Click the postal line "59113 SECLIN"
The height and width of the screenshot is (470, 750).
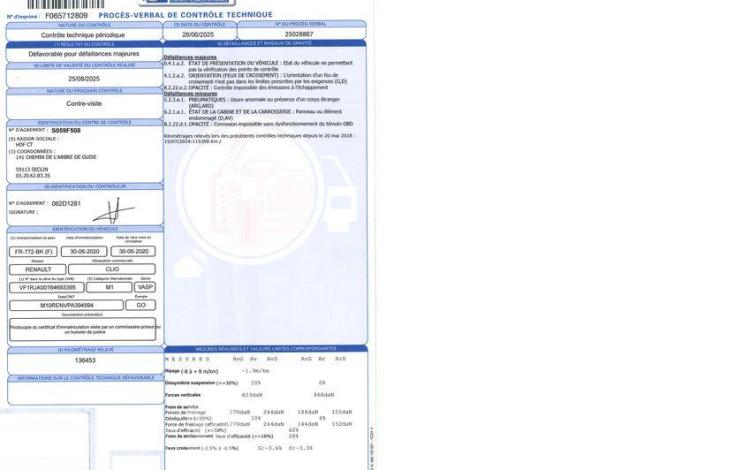point(32,169)
